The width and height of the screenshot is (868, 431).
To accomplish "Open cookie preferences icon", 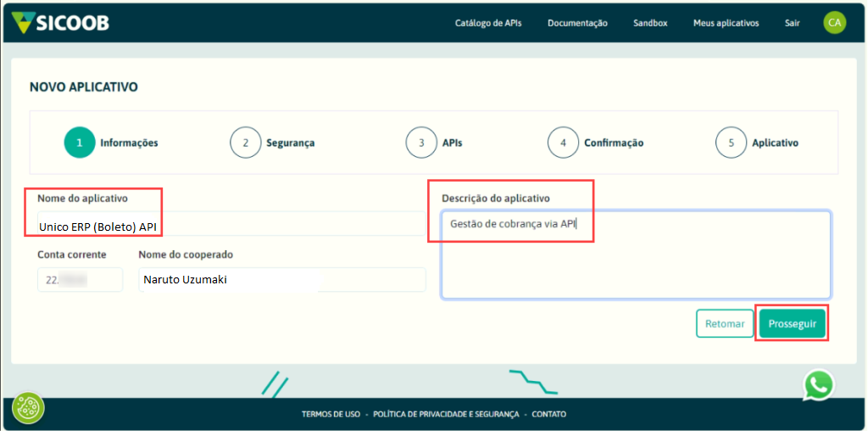I will pyautogui.click(x=28, y=409).
